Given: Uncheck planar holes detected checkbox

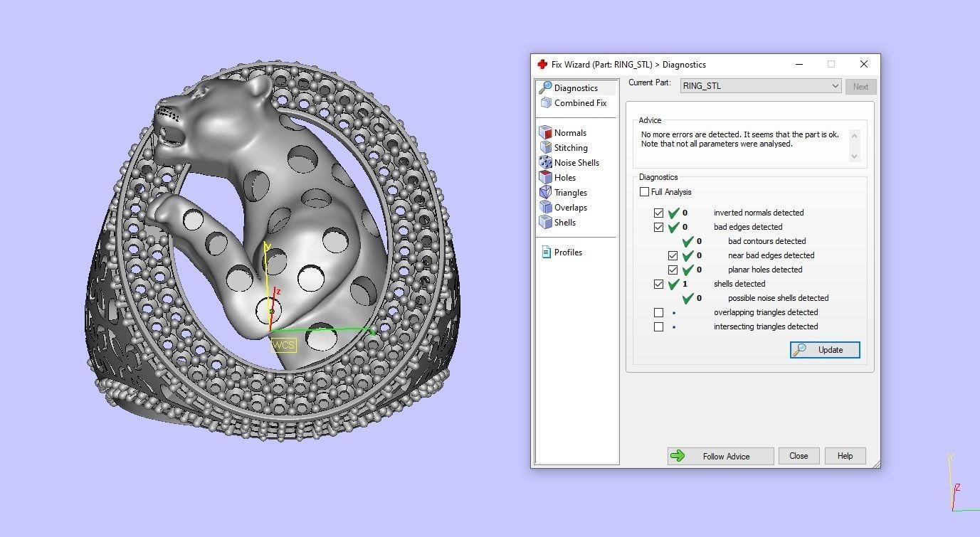Looking at the screenshot, I should click(673, 270).
